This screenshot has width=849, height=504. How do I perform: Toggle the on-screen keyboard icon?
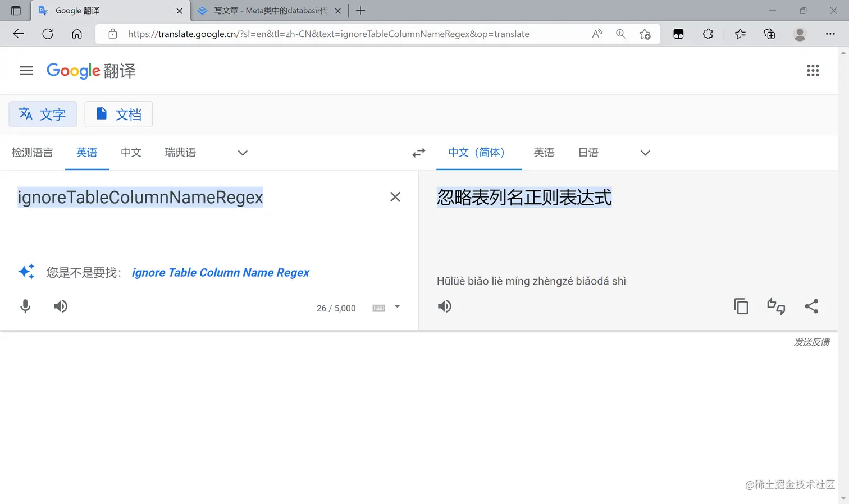click(x=379, y=308)
